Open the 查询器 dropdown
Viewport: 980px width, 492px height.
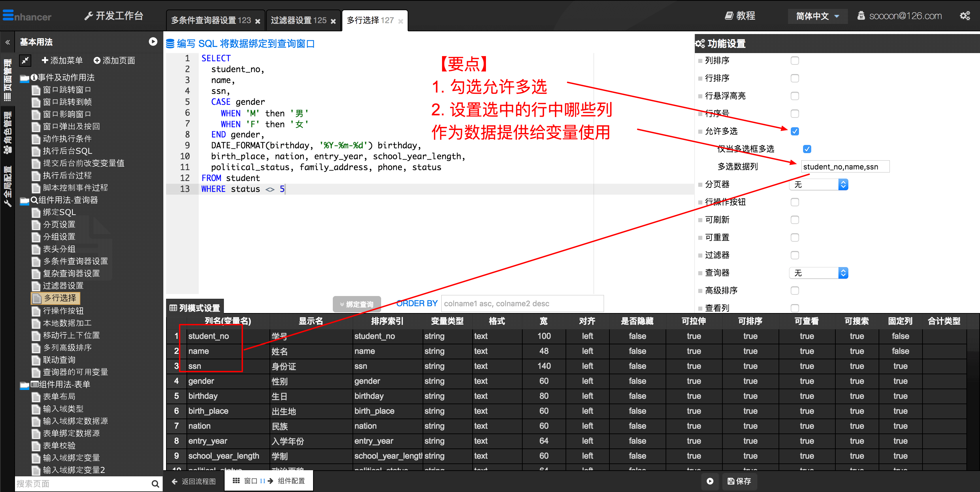click(x=819, y=273)
